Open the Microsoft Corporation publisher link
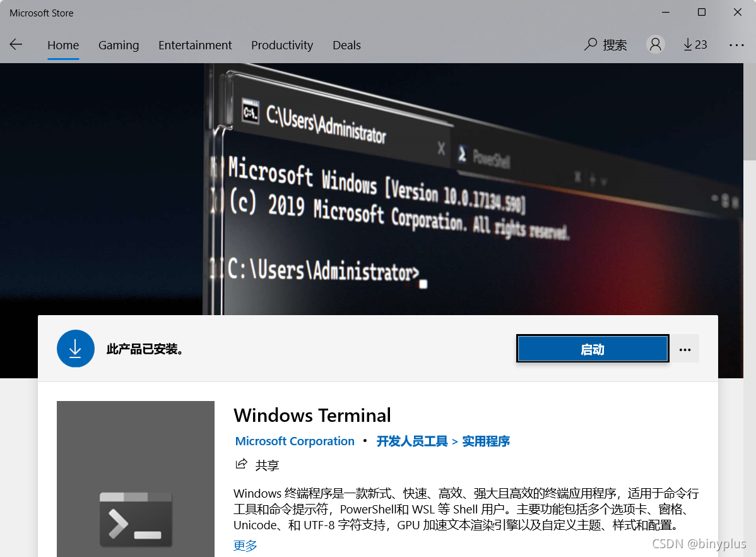This screenshot has width=756, height=557. [x=295, y=441]
